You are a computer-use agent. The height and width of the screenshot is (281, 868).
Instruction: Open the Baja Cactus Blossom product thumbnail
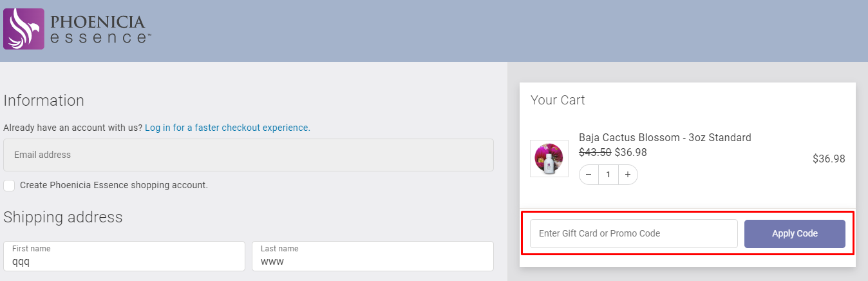point(549,159)
